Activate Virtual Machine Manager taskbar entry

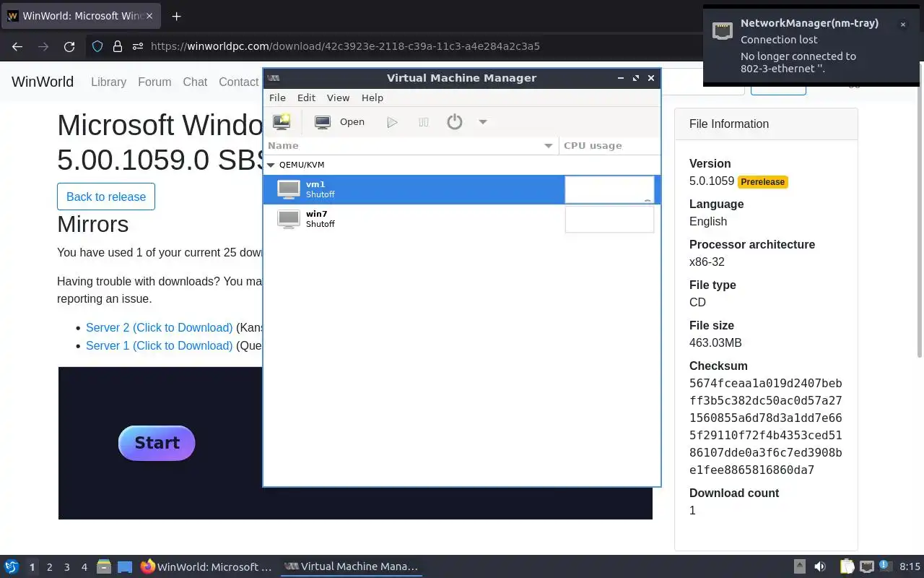pyautogui.click(x=352, y=567)
